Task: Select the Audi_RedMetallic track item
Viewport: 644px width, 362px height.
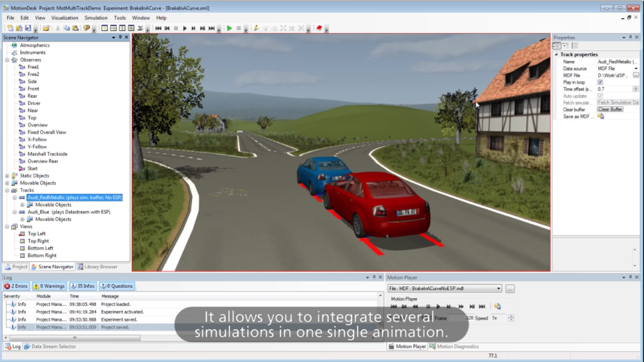Action: click(x=74, y=198)
